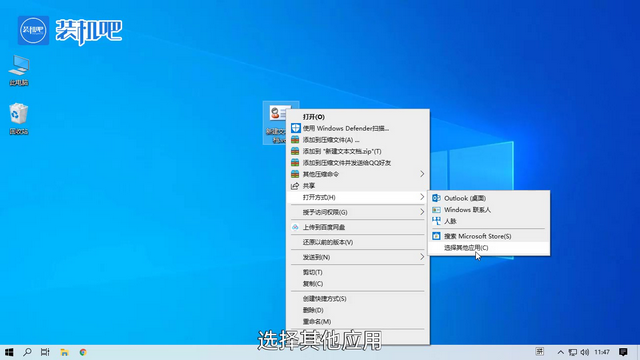This screenshot has height=360, width=640.
Task: Launch Chrome from taskbar
Action: (x=83, y=352)
